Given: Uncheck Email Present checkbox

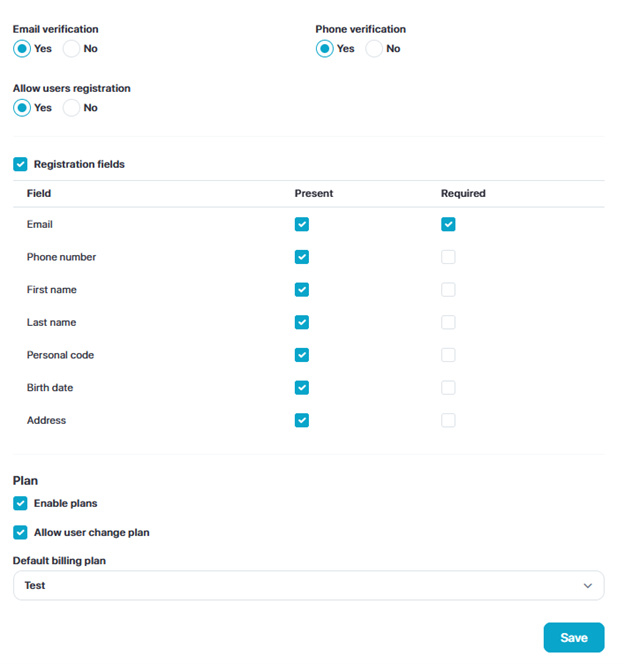Looking at the screenshot, I should [x=302, y=225].
